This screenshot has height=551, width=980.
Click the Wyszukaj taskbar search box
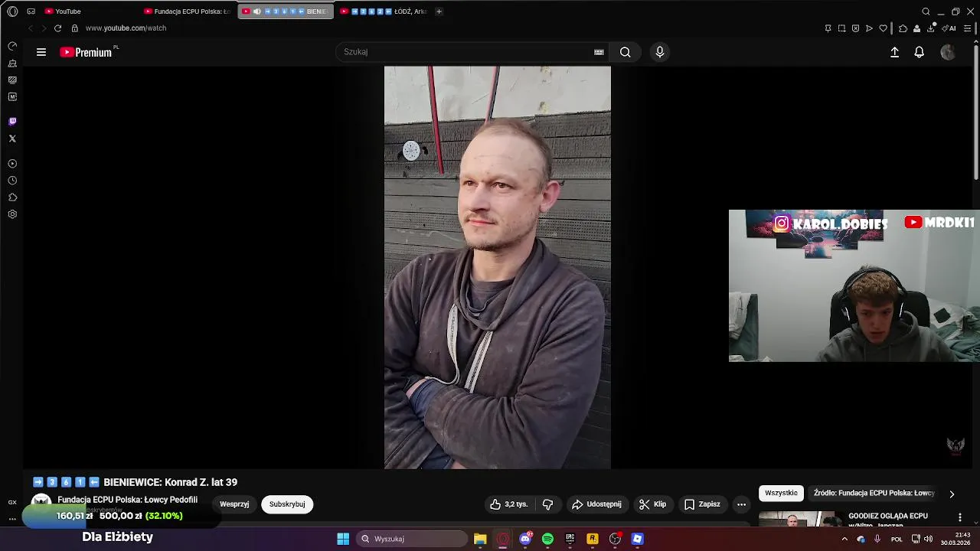point(413,539)
